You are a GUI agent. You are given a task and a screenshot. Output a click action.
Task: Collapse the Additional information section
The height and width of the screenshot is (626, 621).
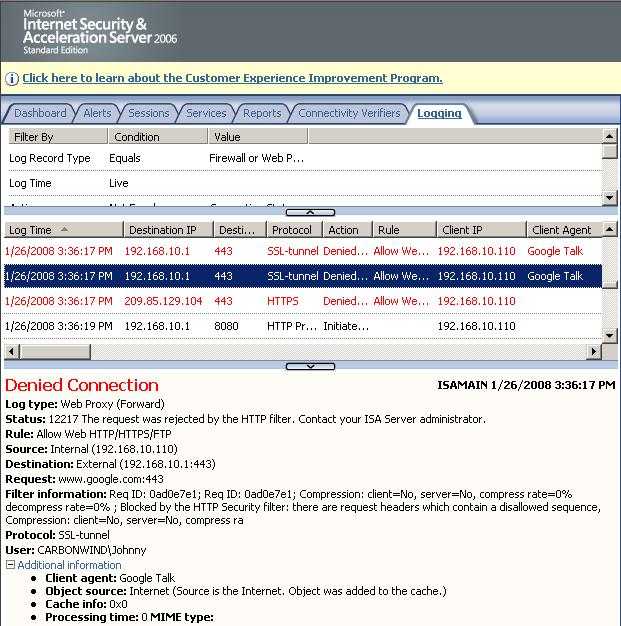11,565
